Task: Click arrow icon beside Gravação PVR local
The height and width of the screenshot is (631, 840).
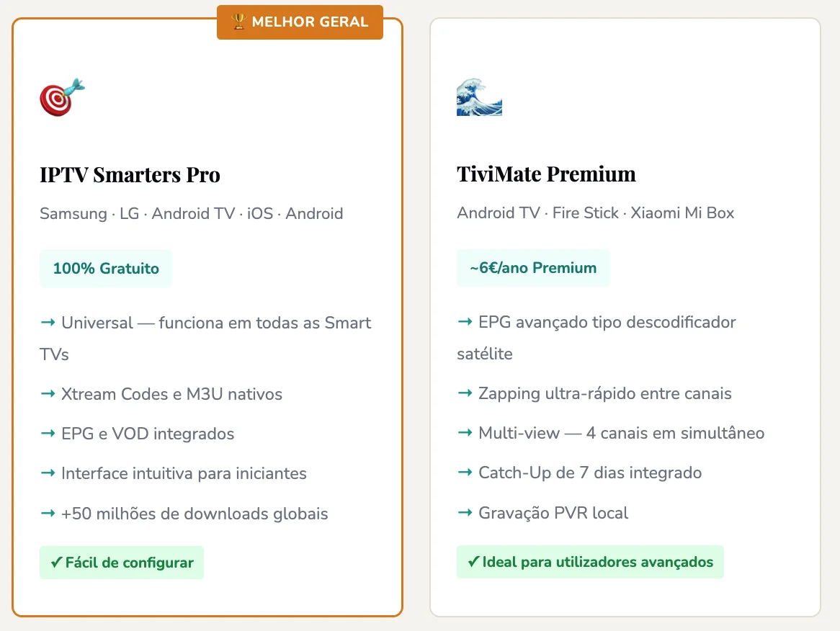Action: click(465, 513)
